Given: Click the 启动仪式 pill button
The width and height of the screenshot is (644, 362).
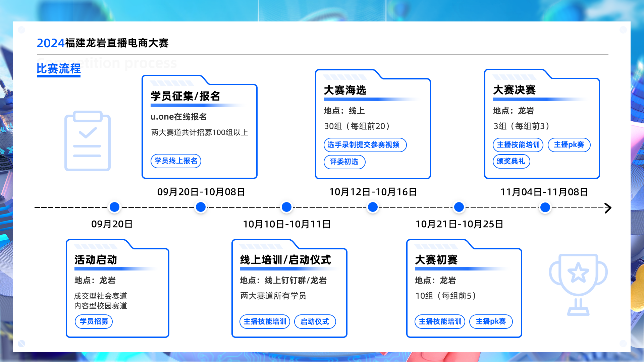Looking at the screenshot, I should point(315,322).
